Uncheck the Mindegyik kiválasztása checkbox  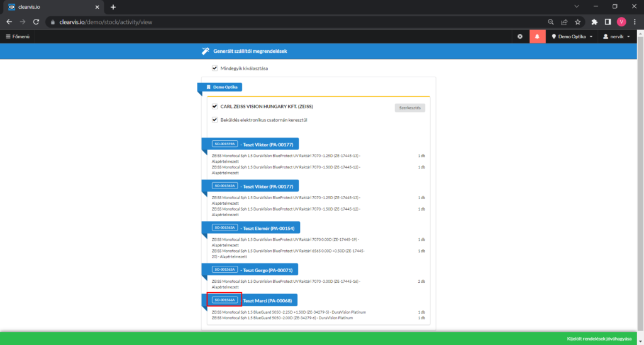[215, 68]
